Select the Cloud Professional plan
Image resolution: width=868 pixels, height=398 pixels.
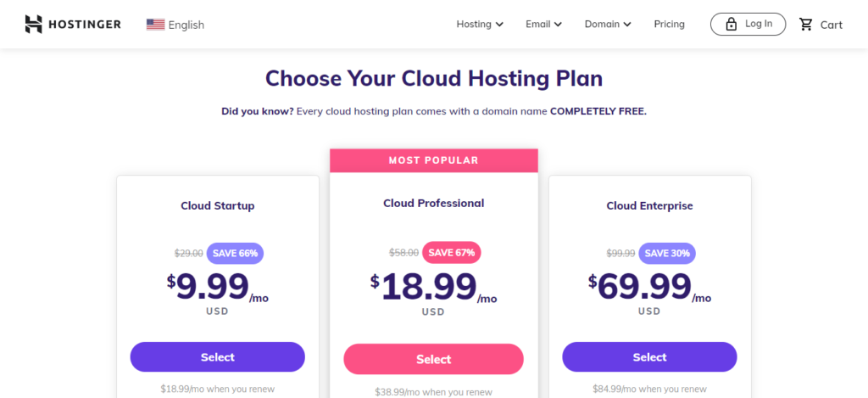point(433,359)
